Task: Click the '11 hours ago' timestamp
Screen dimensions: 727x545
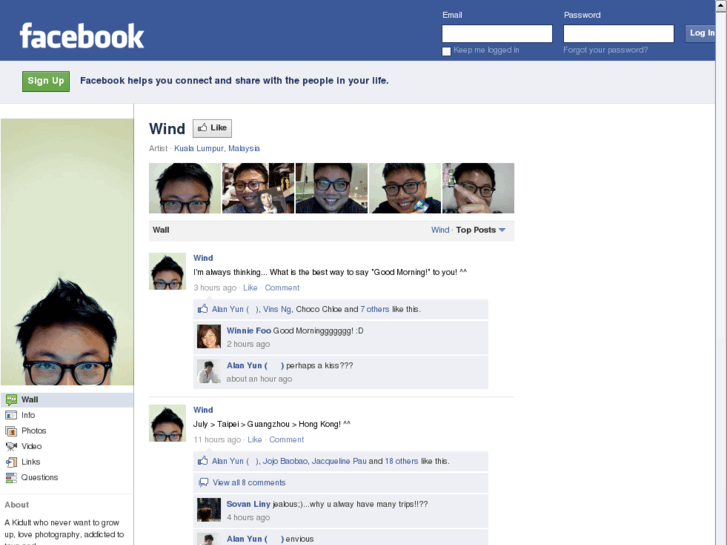Action: [217, 439]
